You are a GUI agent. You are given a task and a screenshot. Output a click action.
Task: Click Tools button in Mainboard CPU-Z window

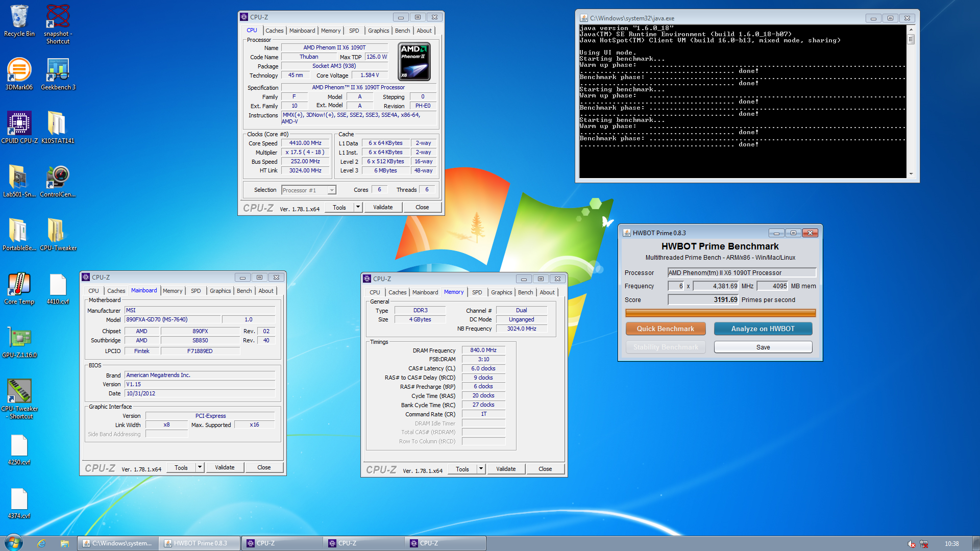point(181,467)
